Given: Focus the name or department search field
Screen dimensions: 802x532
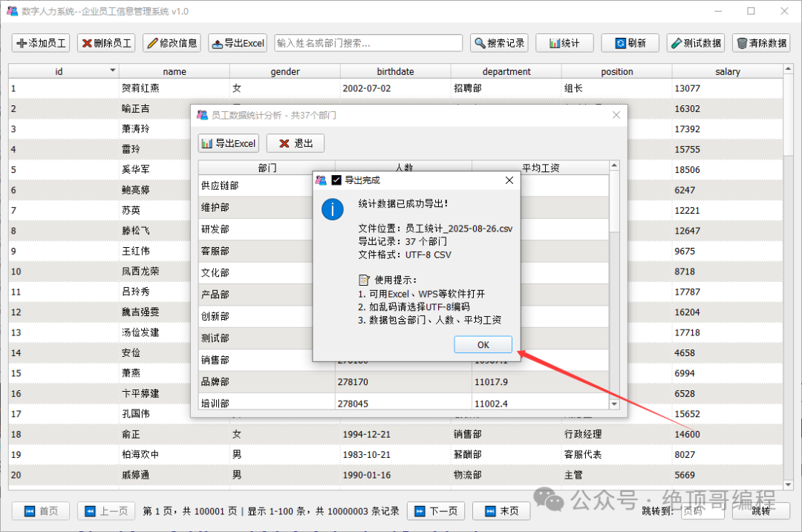Looking at the screenshot, I should (368, 43).
